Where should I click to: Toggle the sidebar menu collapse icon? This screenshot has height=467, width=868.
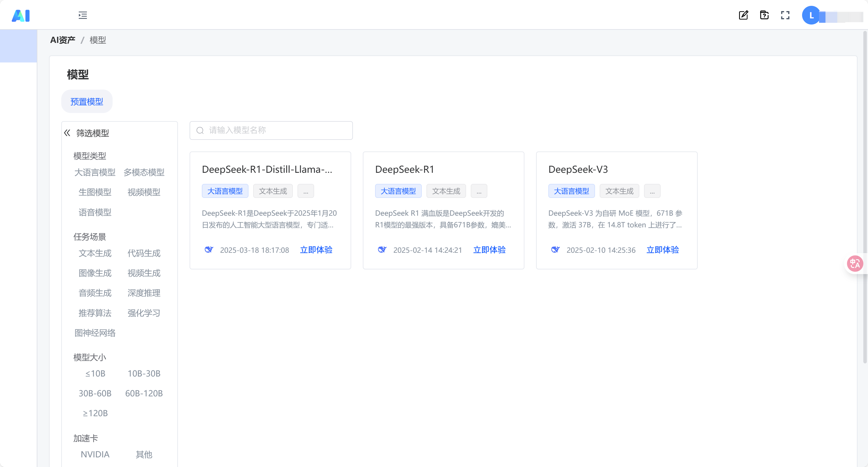[x=83, y=15]
